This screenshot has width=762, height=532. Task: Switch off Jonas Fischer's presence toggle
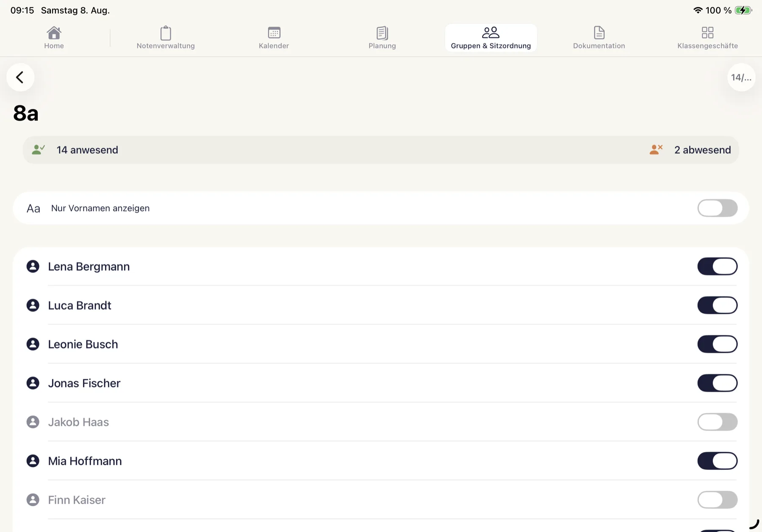[718, 383]
